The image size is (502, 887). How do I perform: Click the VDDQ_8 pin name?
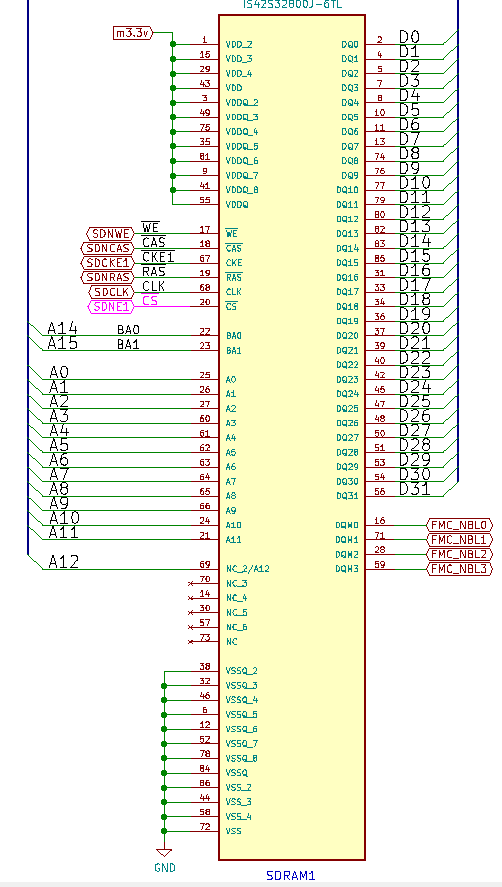[242, 190]
